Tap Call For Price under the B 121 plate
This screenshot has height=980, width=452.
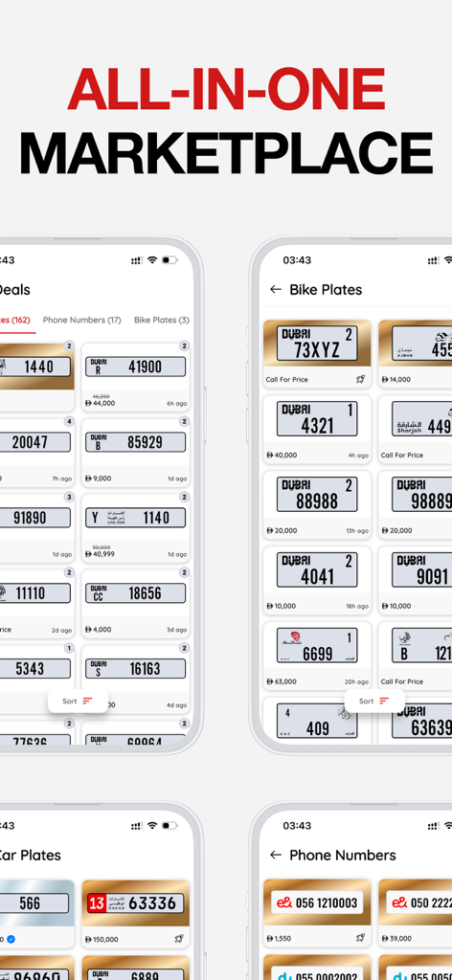coord(402,681)
